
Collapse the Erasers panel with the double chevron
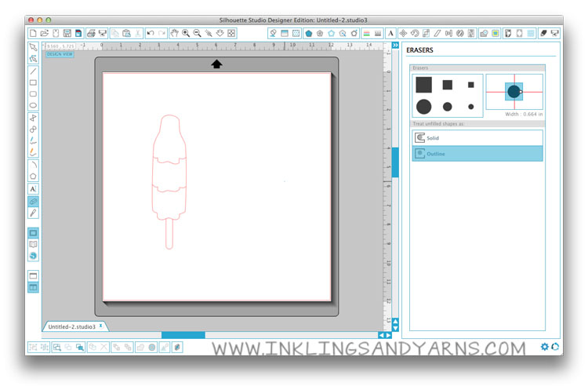point(395,46)
